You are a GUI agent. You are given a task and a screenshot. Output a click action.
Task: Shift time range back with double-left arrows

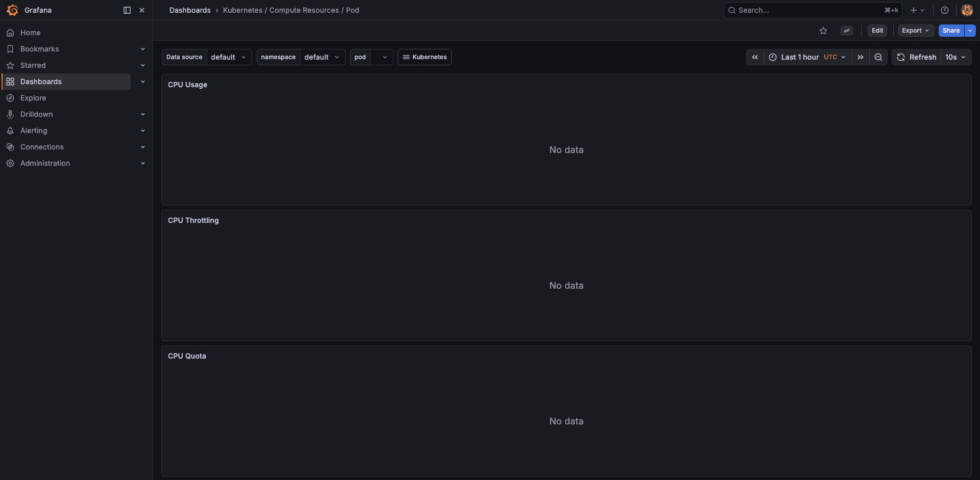pos(755,57)
